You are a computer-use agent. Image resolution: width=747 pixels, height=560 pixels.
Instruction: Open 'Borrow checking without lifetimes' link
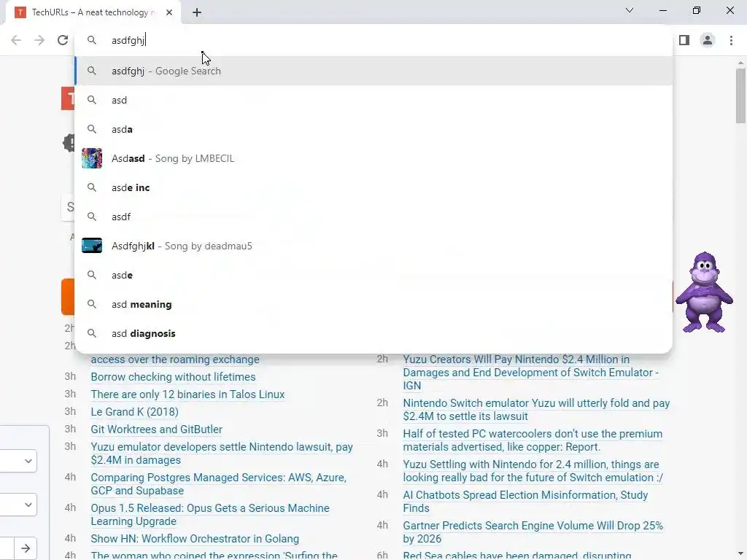point(173,377)
